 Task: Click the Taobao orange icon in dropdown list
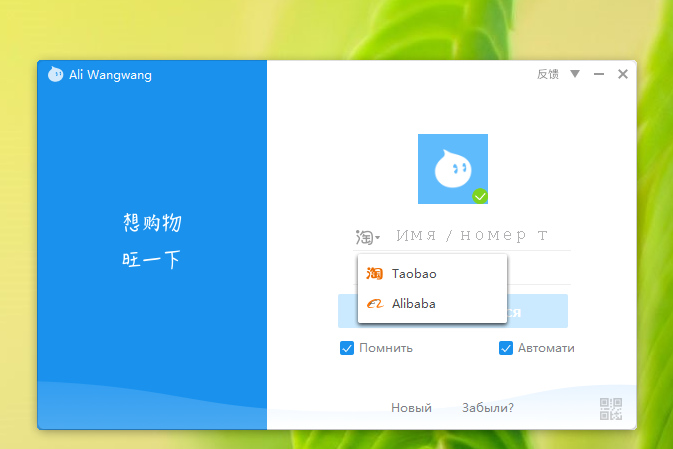tap(374, 273)
